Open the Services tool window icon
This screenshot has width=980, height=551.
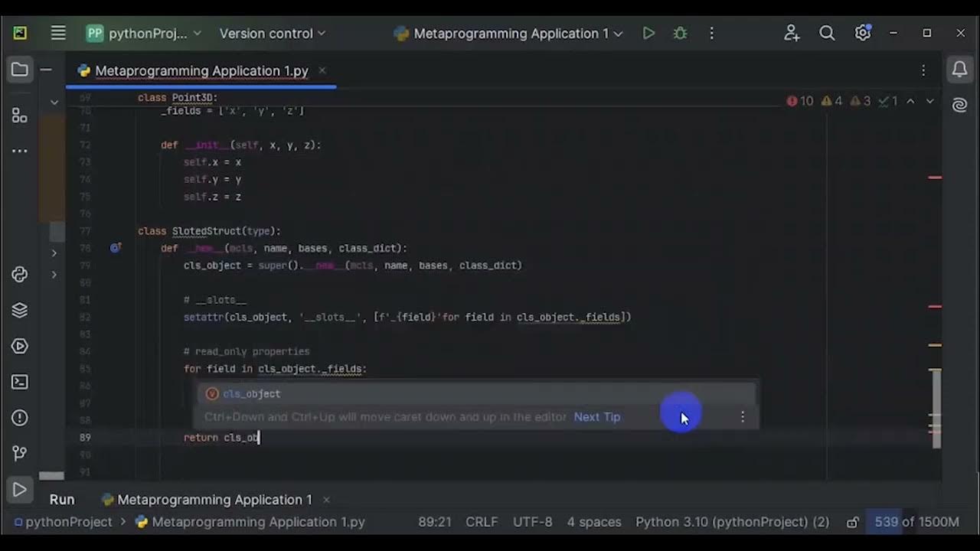pos(20,346)
